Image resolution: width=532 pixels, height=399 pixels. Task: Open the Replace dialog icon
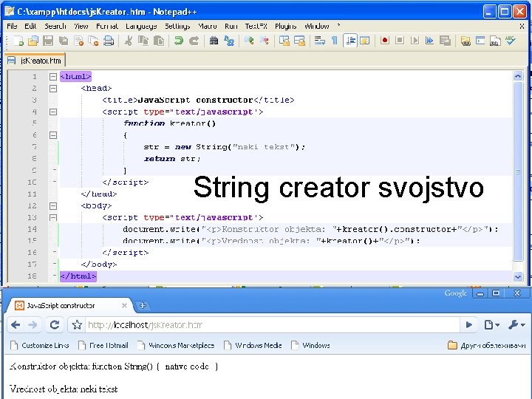[x=229, y=41]
